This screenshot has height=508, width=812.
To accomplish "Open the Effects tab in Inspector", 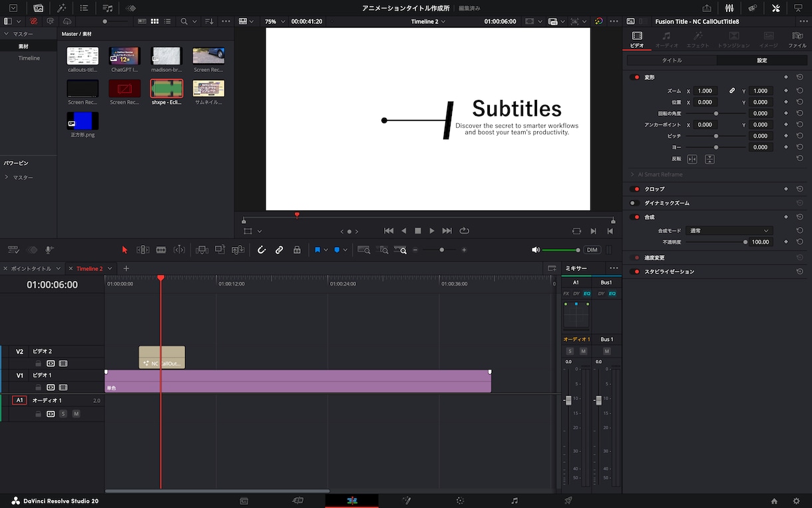I will coord(698,39).
